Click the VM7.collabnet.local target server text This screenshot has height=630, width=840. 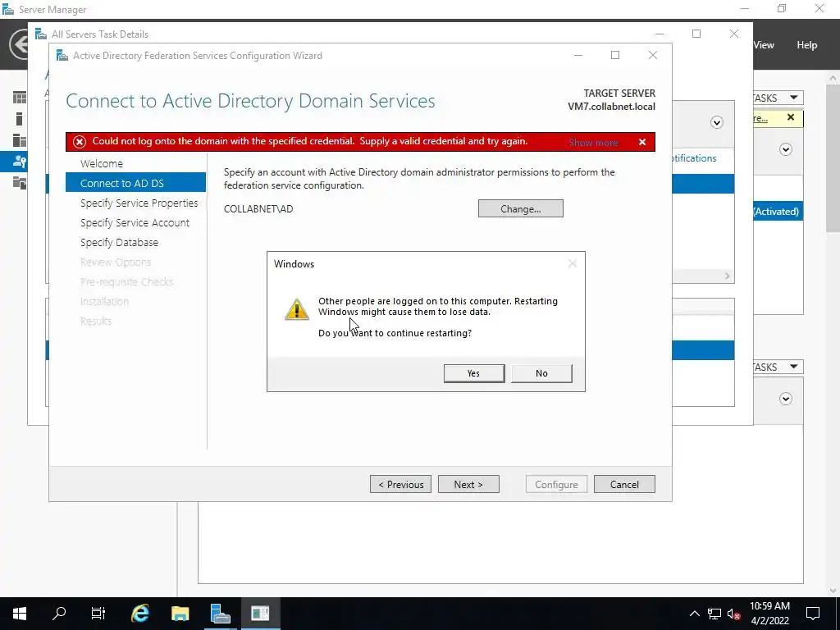[611, 107]
